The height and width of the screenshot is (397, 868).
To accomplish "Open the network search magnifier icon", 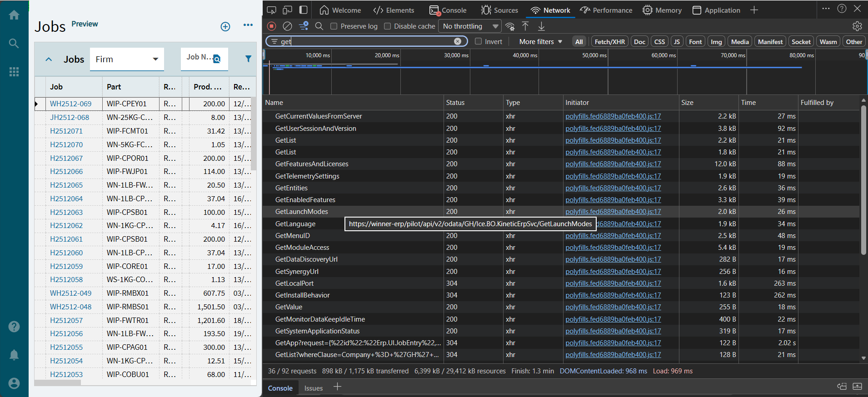I will [x=319, y=26].
